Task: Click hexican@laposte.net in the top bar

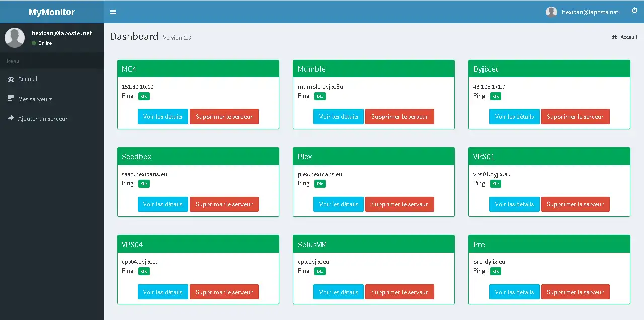Action: coord(590,12)
